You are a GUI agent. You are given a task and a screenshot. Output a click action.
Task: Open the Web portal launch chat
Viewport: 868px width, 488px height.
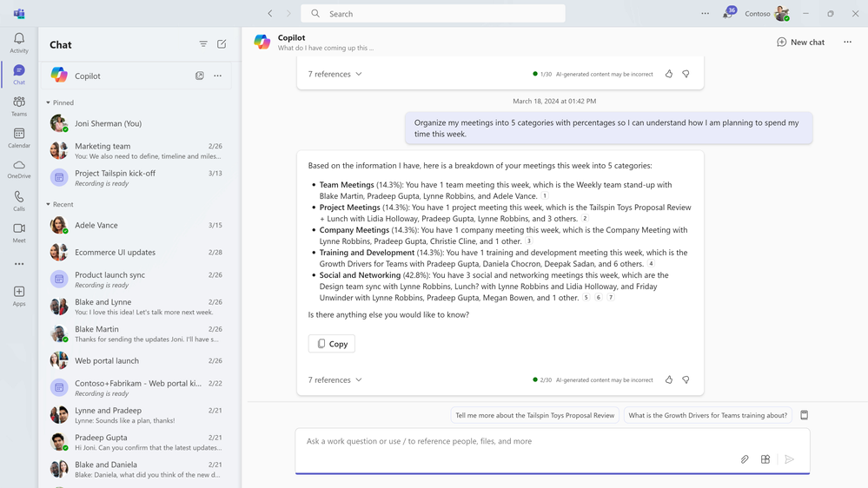pos(136,360)
